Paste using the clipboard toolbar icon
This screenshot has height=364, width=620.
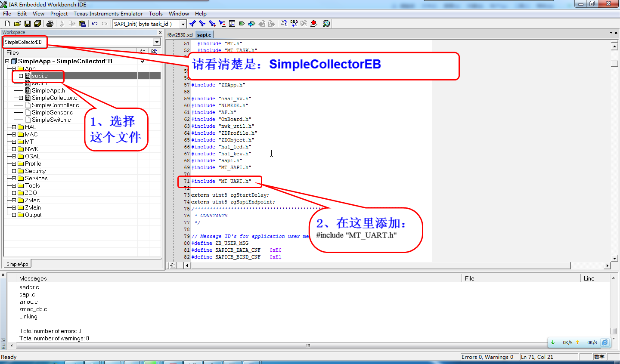click(x=82, y=24)
